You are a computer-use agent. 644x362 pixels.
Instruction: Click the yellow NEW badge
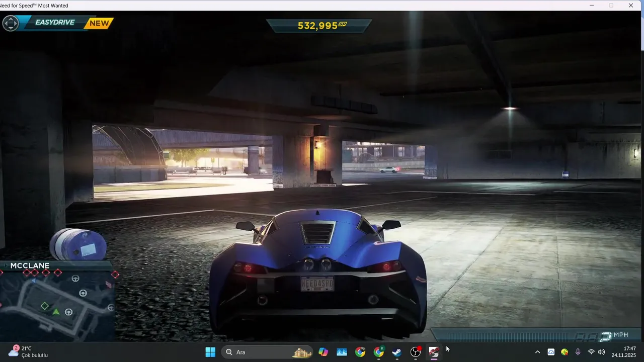[x=99, y=23]
